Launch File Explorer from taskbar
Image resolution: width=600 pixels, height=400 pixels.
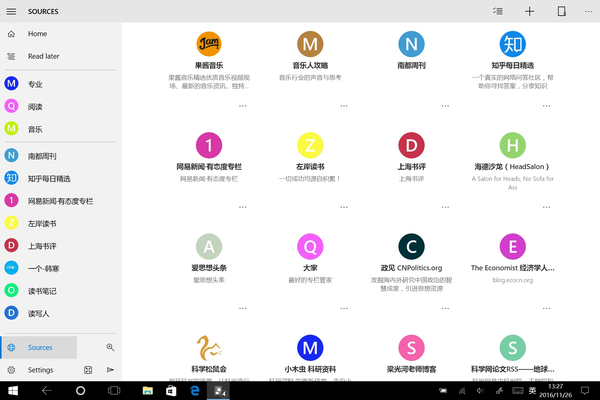tap(148, 391)
